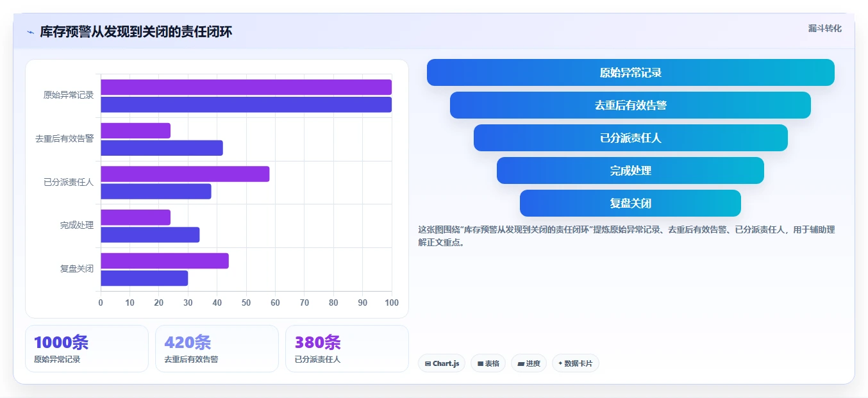Image resolution: width=868 pixels, height=398 pixels.
Task: Click the 进度 tag chip
Action: (529, 363)
